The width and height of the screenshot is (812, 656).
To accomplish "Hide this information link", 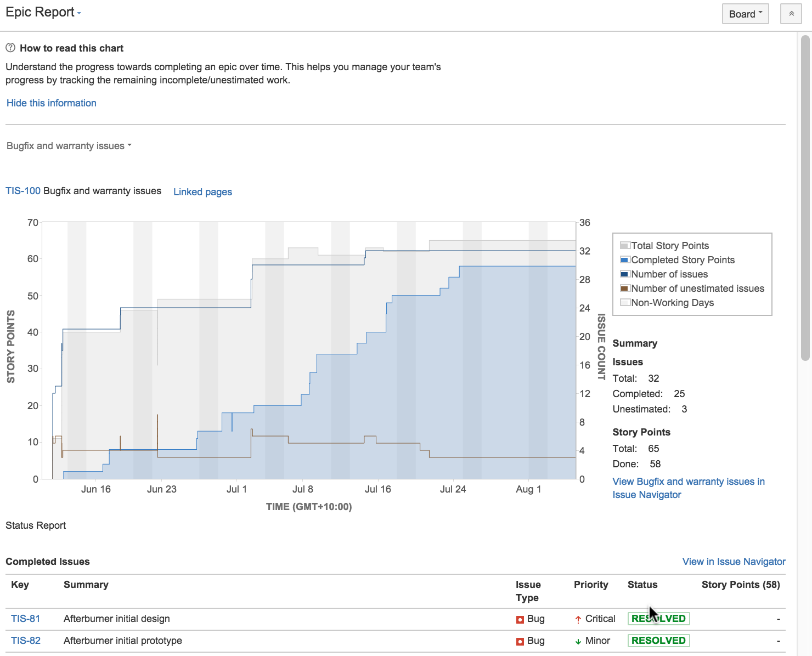I will pyautogui.click(x=52, y=103).
